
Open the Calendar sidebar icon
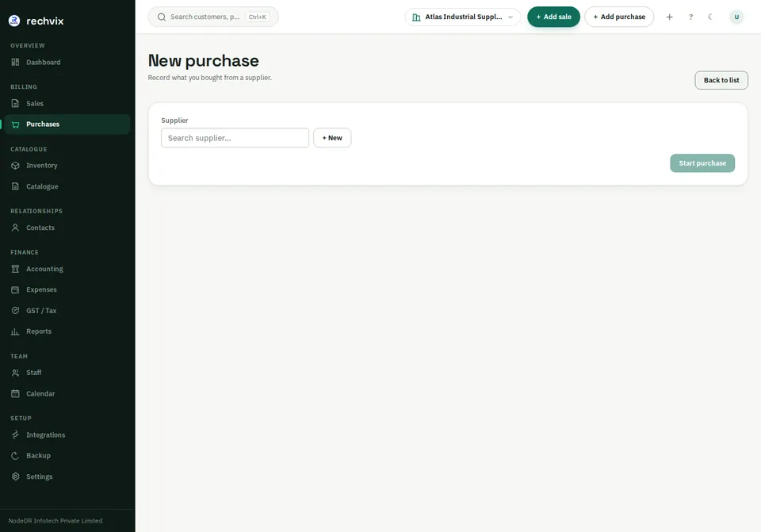16,394
